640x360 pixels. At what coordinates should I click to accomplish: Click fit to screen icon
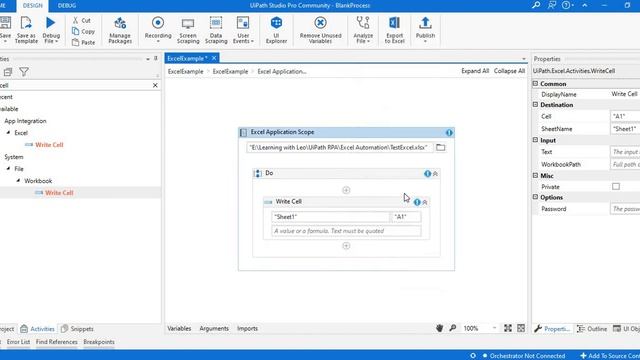click(507, 328)
